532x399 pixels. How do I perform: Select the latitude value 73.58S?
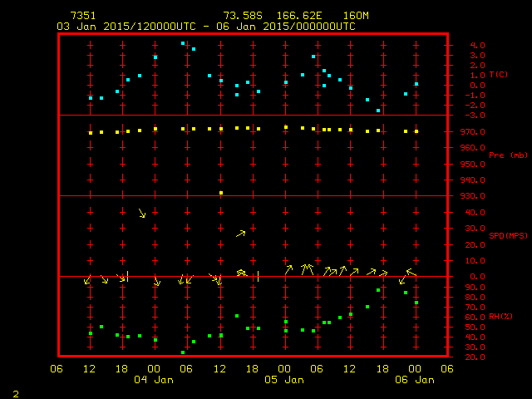[x=240, y=16]
